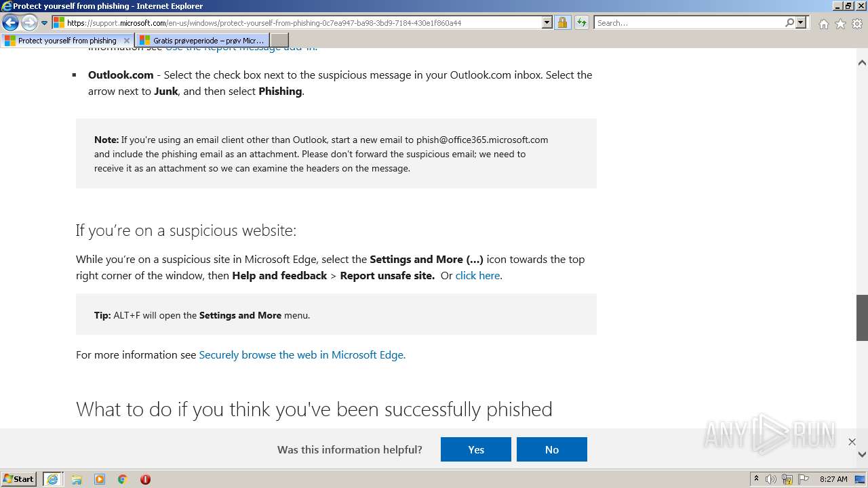This screenshot has height=488, width=868.
Task: Answer No to helpful feedback
Action: [x=552, y=449]
